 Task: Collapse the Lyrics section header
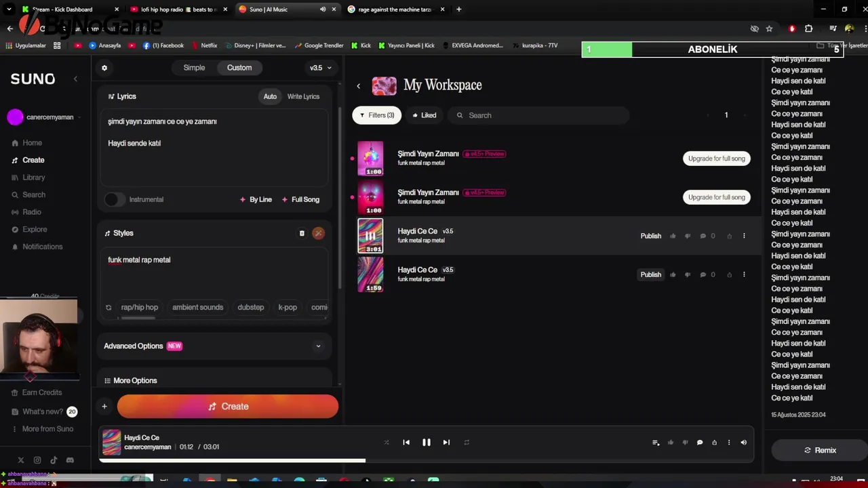pos(122,96)
